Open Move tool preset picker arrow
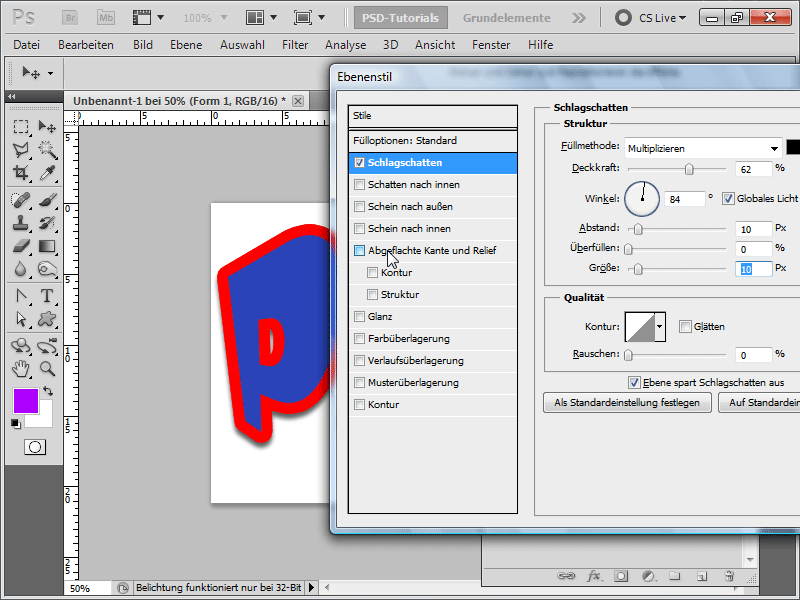 51,73
